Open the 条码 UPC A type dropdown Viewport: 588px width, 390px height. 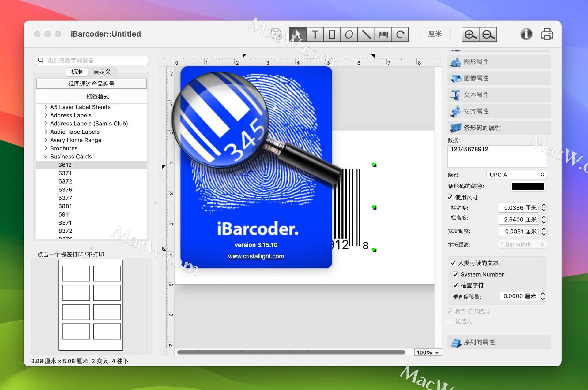pos(516,175)
